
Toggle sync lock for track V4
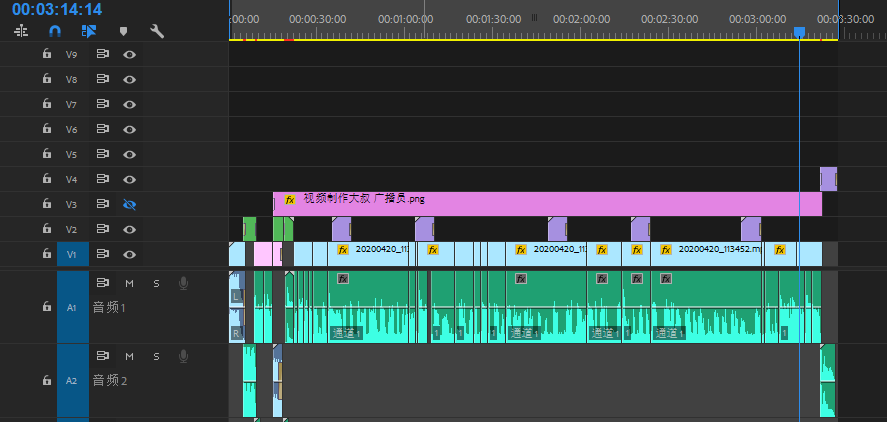102,179
